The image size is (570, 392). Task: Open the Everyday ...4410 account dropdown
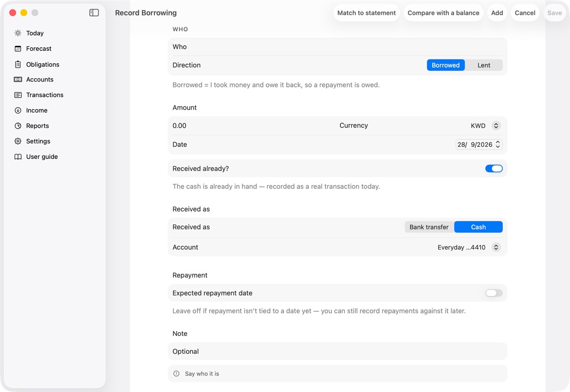tap(469, 247)
